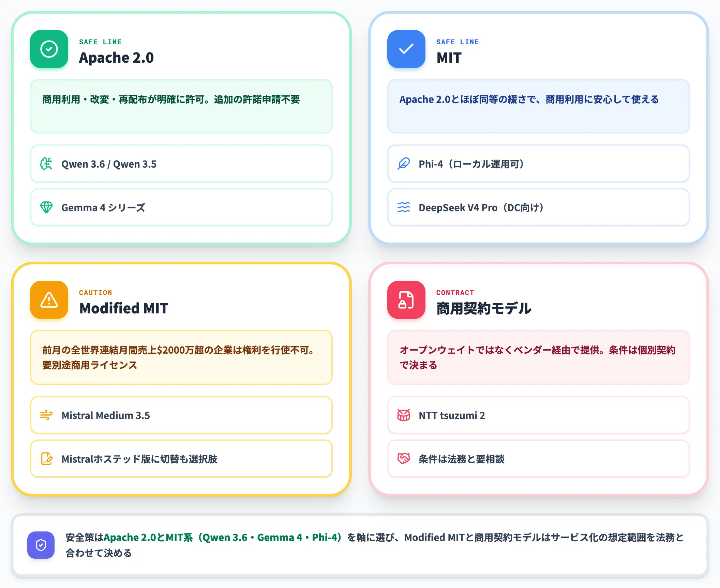Click the gem icon next to Gemma 4 シリーズ
Screen dimensions: 720x588
point(46,207)
